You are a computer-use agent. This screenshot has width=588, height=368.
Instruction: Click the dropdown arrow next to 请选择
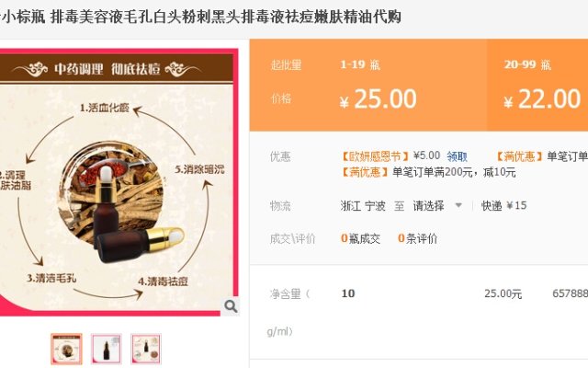pyautogui.click(x=458, y=205)
